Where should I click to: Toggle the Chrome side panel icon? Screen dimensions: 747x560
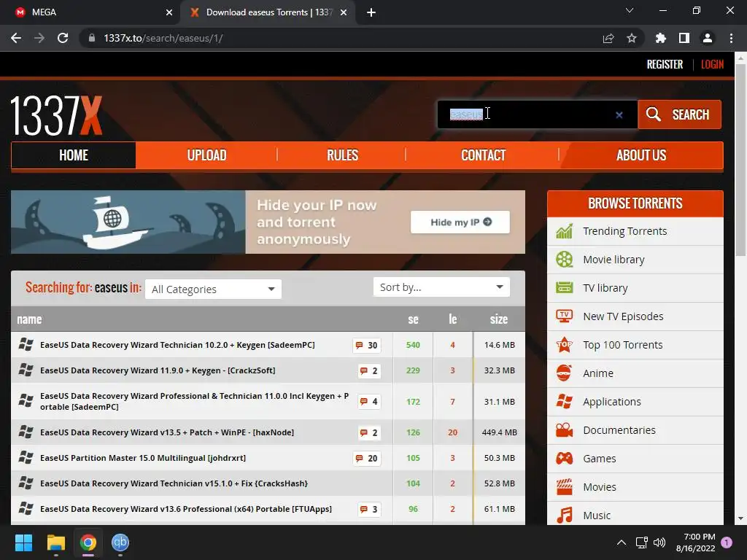[x=684, y=38]
